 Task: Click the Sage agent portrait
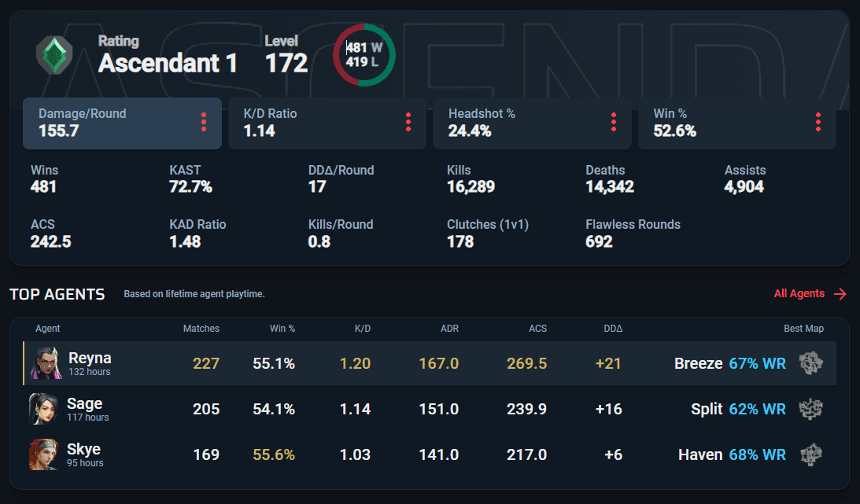pos(43,409)
